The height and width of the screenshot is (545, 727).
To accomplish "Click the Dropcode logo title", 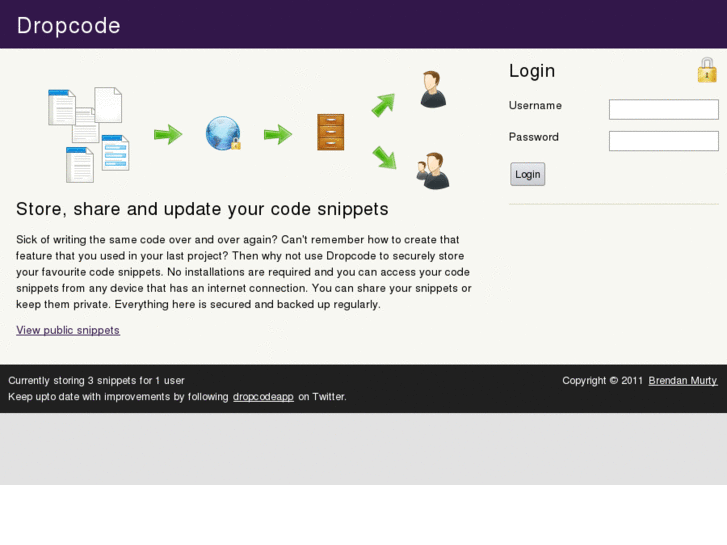I will pyautogui.click(x=69, y=26).
